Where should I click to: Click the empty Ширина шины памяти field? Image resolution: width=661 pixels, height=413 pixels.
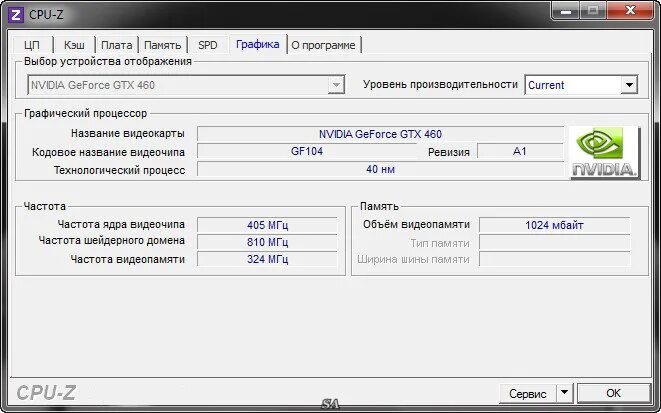554,259
